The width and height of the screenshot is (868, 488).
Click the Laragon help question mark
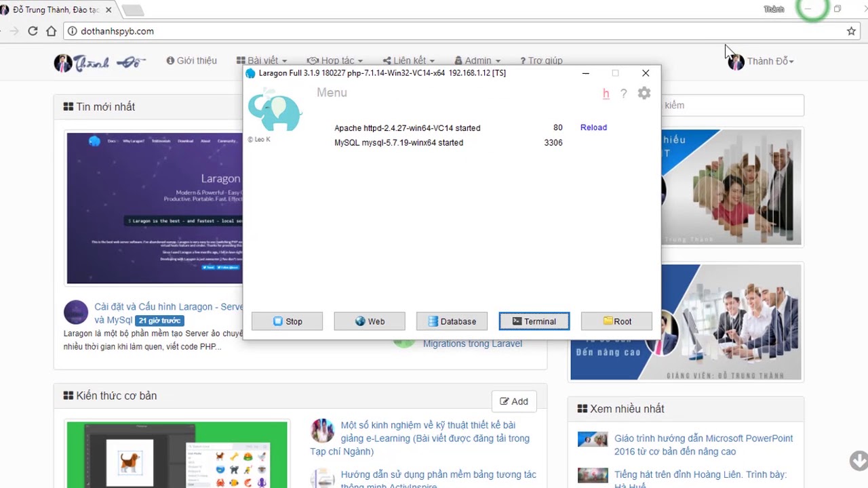[623, 94]
